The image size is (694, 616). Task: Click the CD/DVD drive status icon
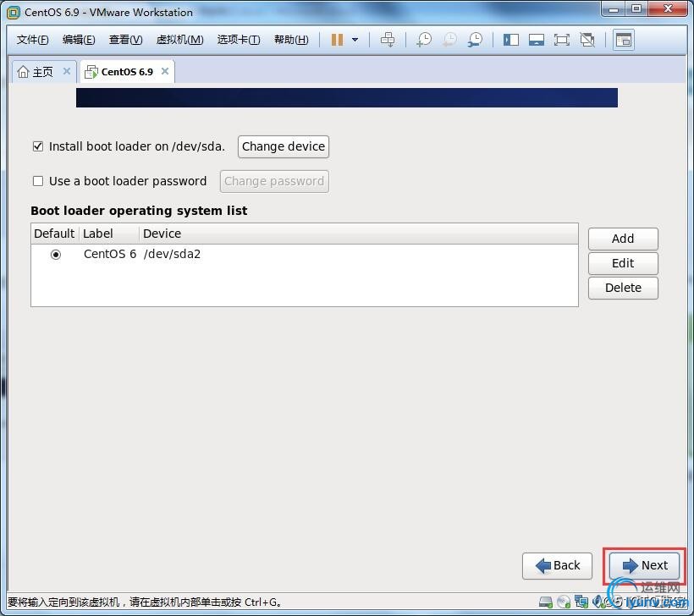point(564,602)
